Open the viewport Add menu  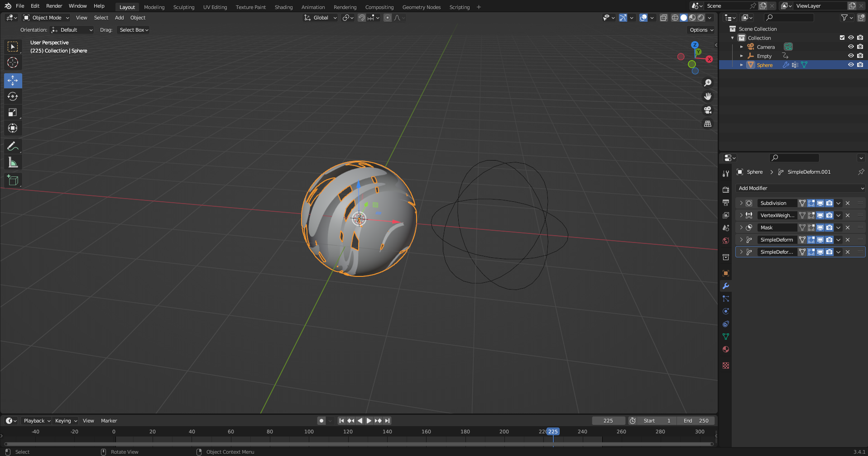tap(119, 18)
